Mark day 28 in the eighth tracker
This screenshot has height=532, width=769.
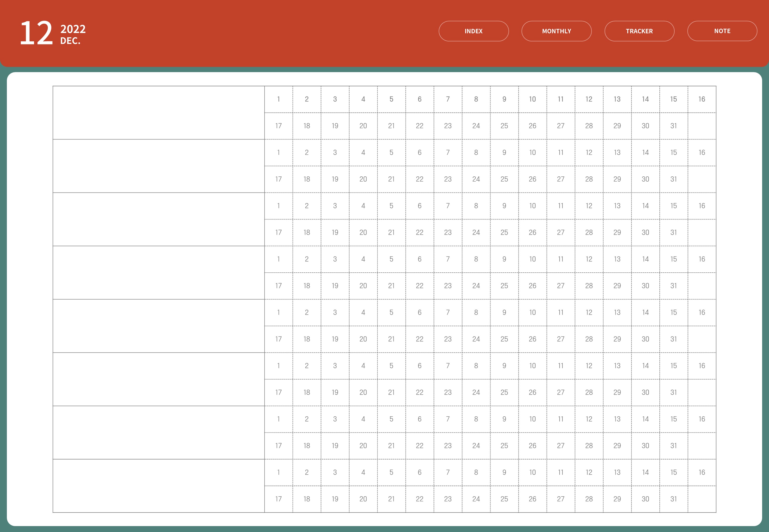[589, 499]
